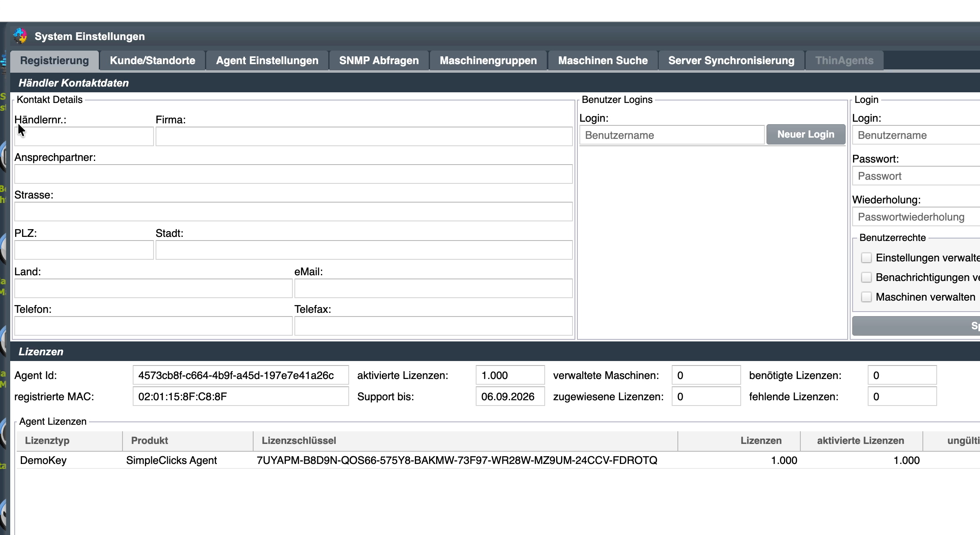The width and height of the screenshot is (980, 535).
Task: Open the Registrierung tab
Action: point(54,60)
